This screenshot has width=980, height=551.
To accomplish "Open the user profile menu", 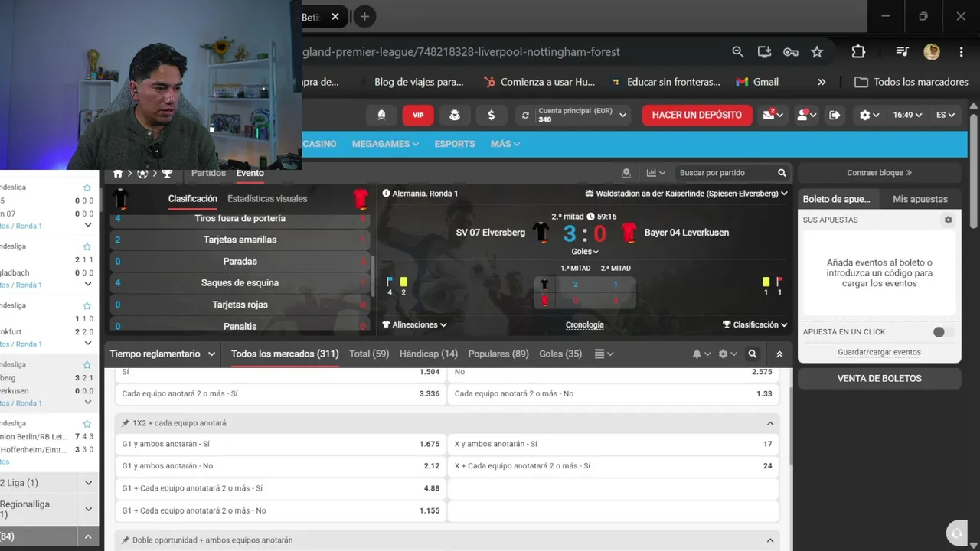I will [x=806, y=115].
